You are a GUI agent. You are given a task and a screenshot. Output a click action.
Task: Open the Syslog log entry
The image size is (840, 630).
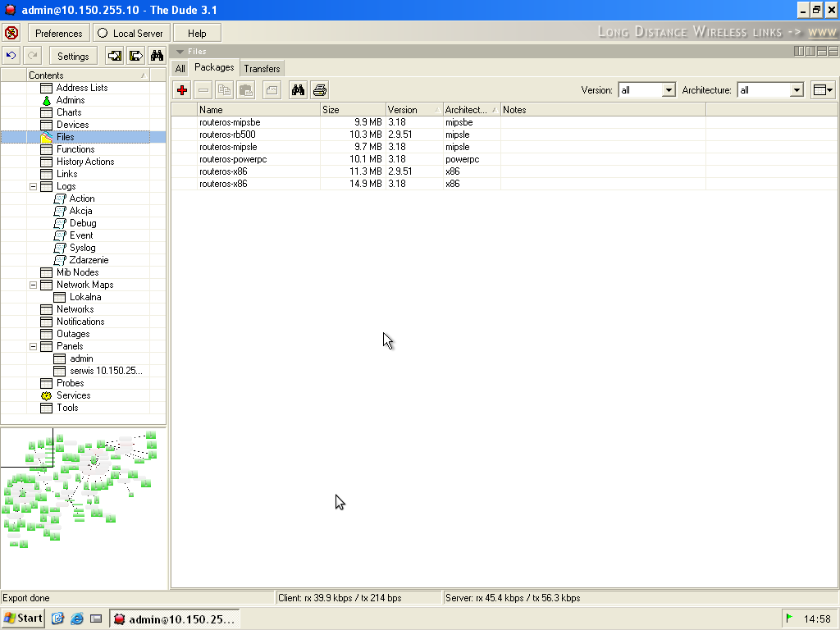(x=75, y=248)
